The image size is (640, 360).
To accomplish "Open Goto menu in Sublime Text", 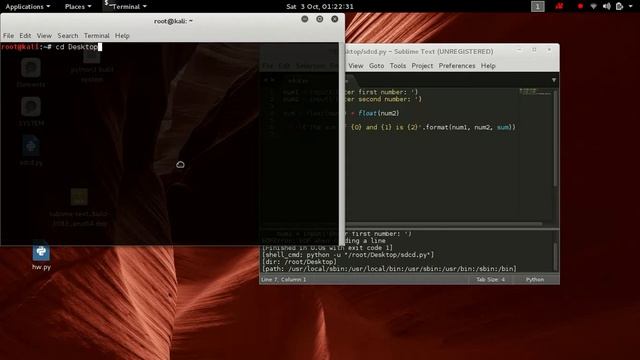I will (x=376, y=66).
